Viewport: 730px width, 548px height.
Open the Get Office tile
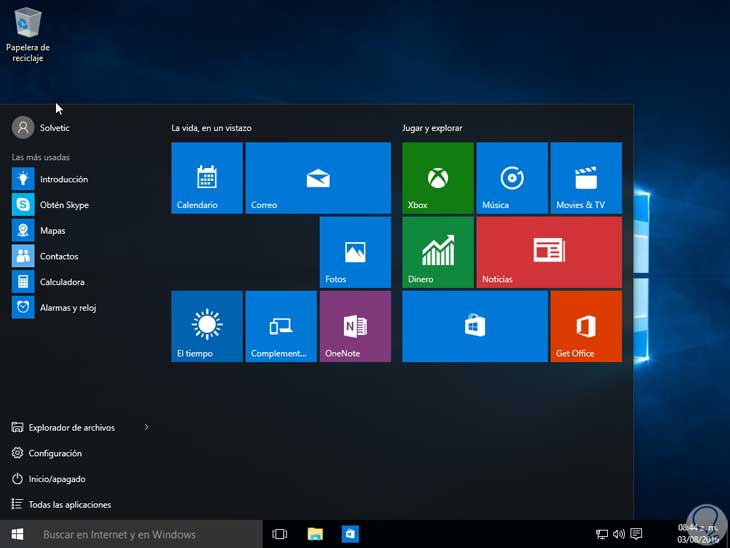coord(586,326)
